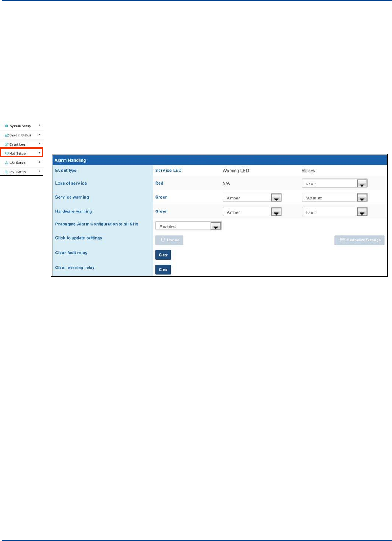392x541 pixels.
Task: Open Loss of service Relays dropdown
Action: pyautogui.click(x=334, y=183)
